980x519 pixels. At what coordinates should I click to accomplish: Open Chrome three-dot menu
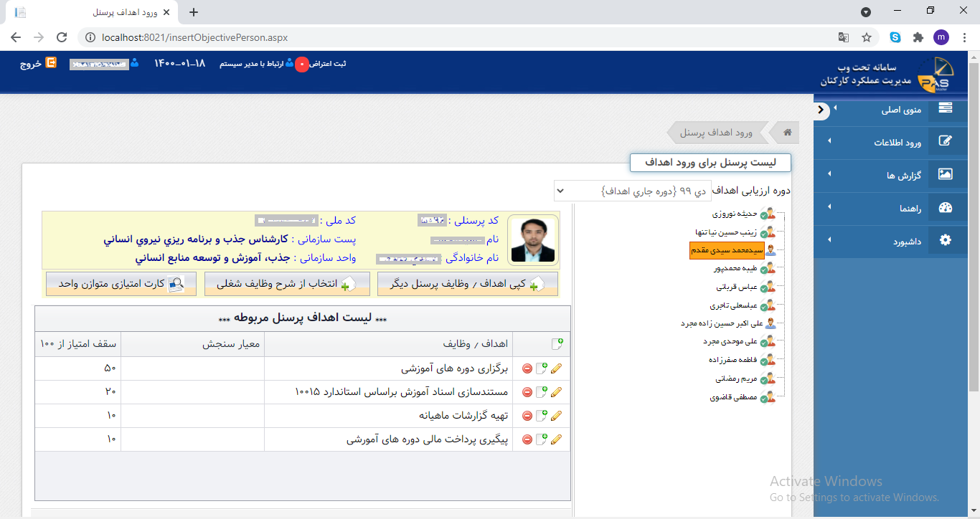(x=965, y=37)
